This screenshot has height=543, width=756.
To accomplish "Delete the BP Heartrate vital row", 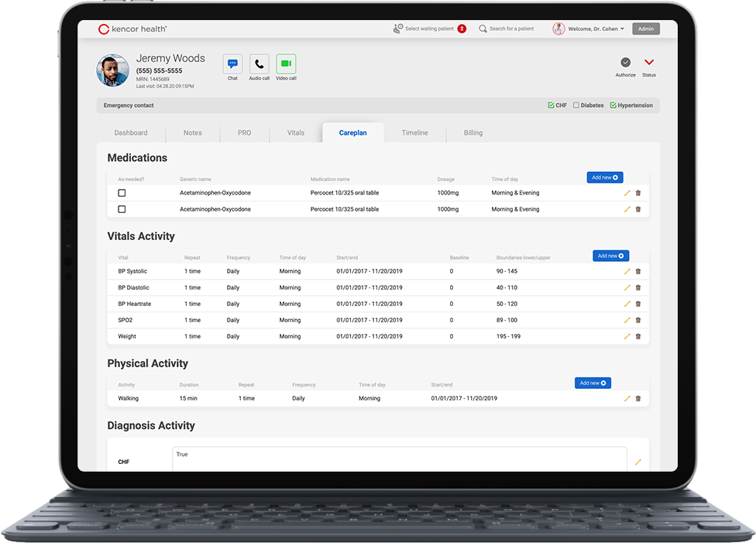I will (x=638, y=304).
